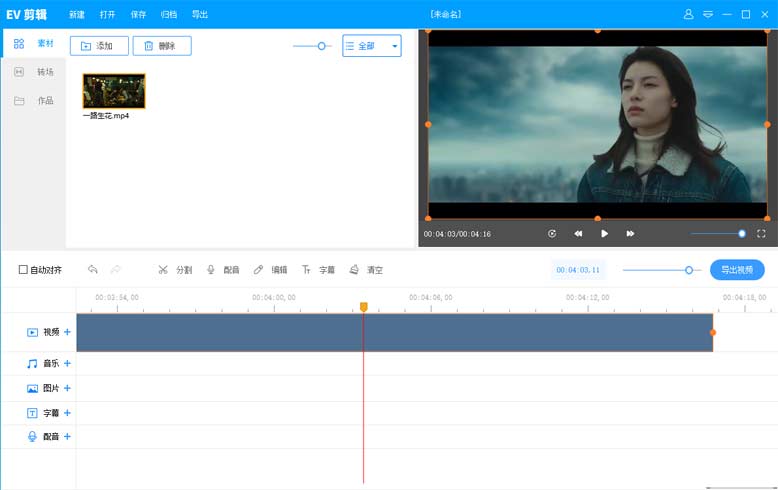Select the 一路生花.mp4 thumbnail
The width and height of the screenshot is (778, 490).
point(113,91)
